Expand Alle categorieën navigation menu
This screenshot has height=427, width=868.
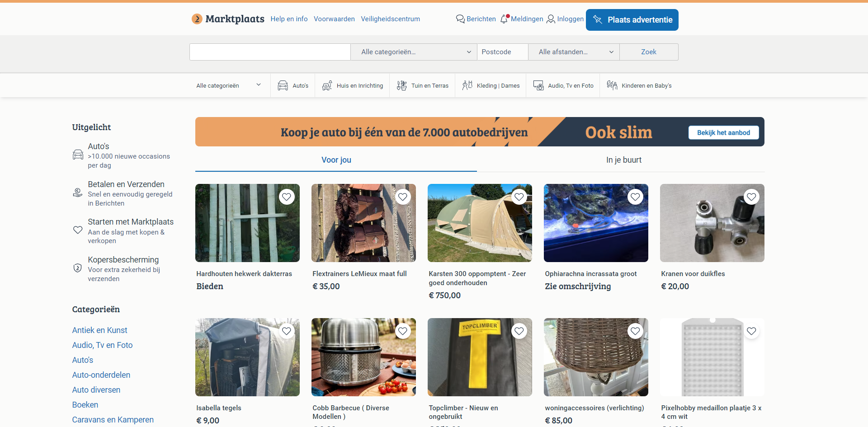point(228,86)
